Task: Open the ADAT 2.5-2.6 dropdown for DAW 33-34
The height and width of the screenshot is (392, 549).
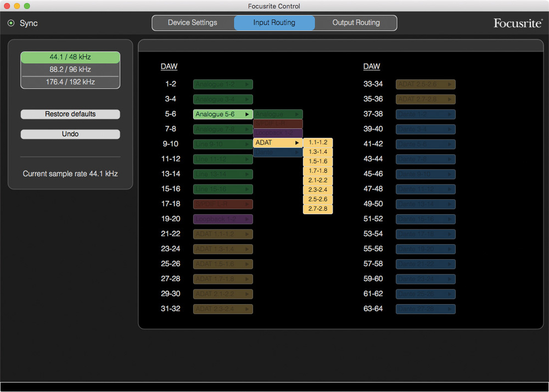Action: point(425,85)
